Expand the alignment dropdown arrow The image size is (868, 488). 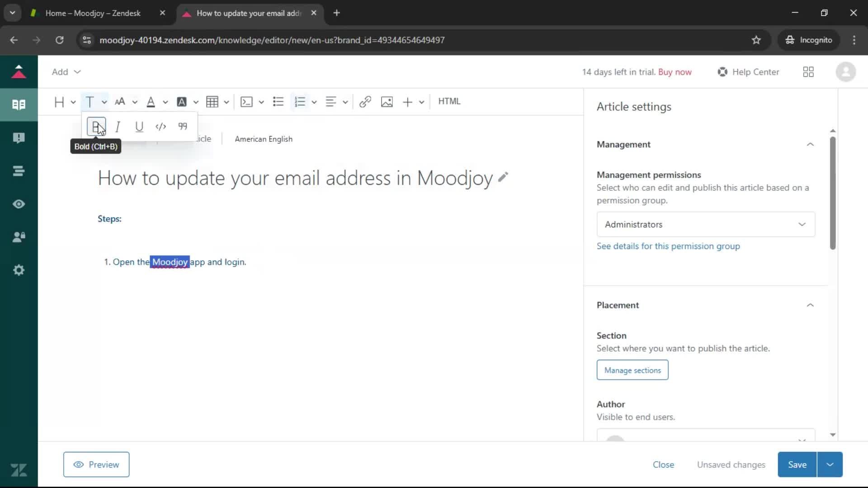(x=345, y=103)
